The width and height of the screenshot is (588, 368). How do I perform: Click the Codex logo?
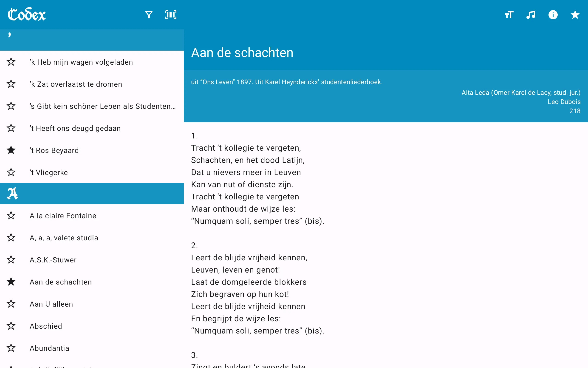point(26,14)
